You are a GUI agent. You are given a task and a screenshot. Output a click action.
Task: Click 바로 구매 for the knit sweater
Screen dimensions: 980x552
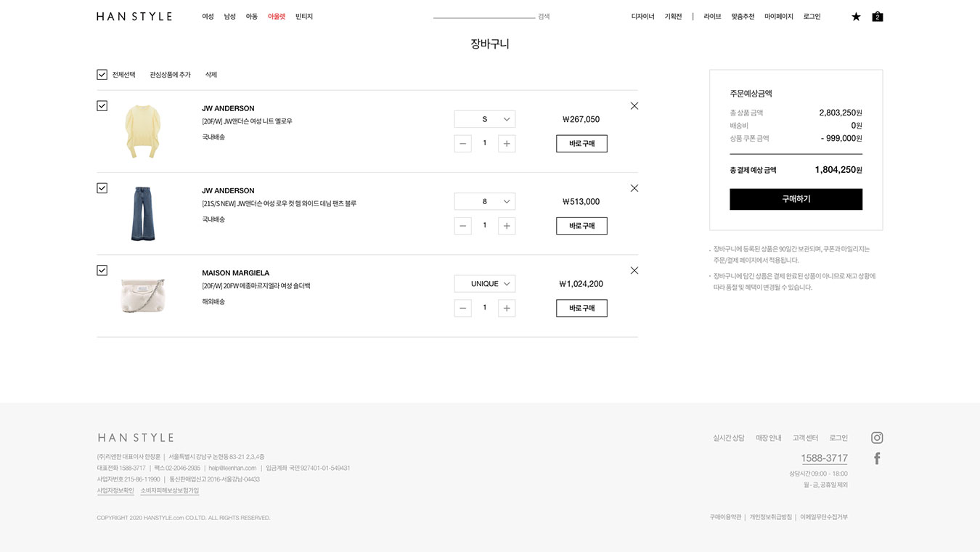tap(581, 144)
